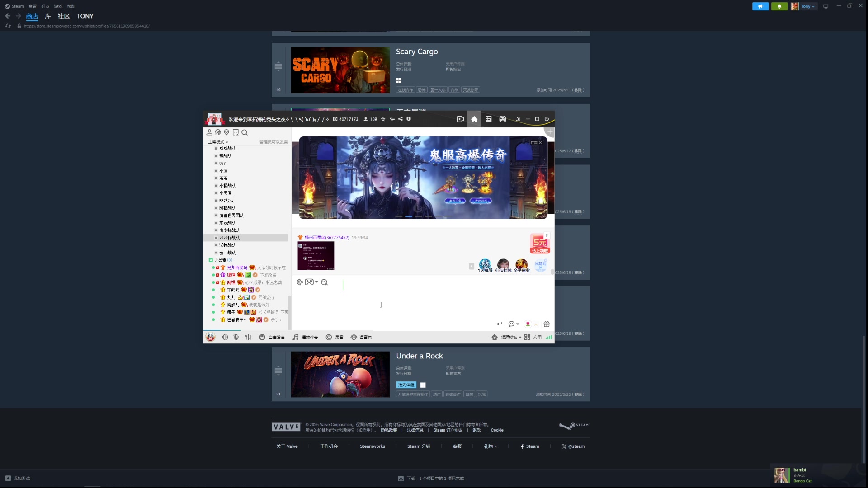868x488 pixels.
Task: Expand the flower options up arrow in YY
Action: pyautogui.click(x=536, y=324)
